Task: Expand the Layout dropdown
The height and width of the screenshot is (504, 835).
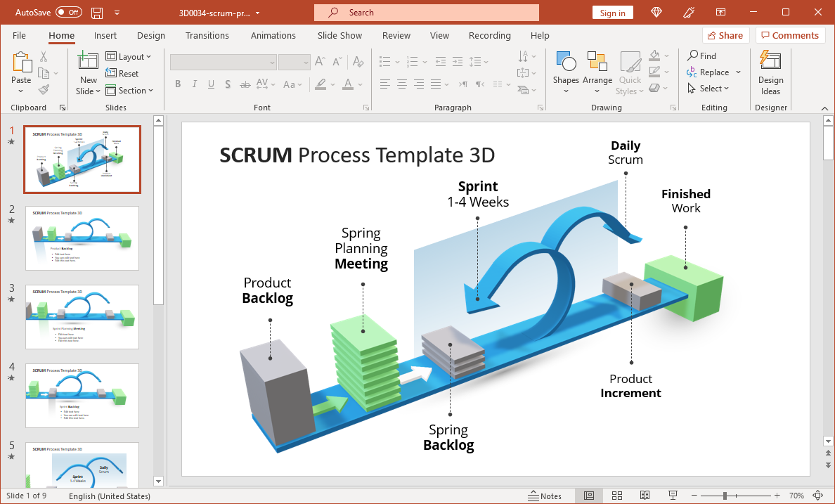Action: click(x=129, y=57)
